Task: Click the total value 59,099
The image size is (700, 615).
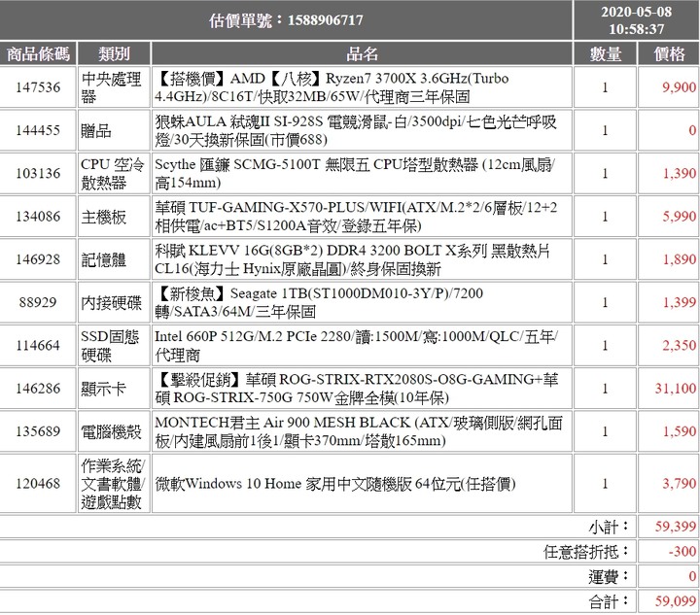Action: pyautogui.click(x=676, y=601)
